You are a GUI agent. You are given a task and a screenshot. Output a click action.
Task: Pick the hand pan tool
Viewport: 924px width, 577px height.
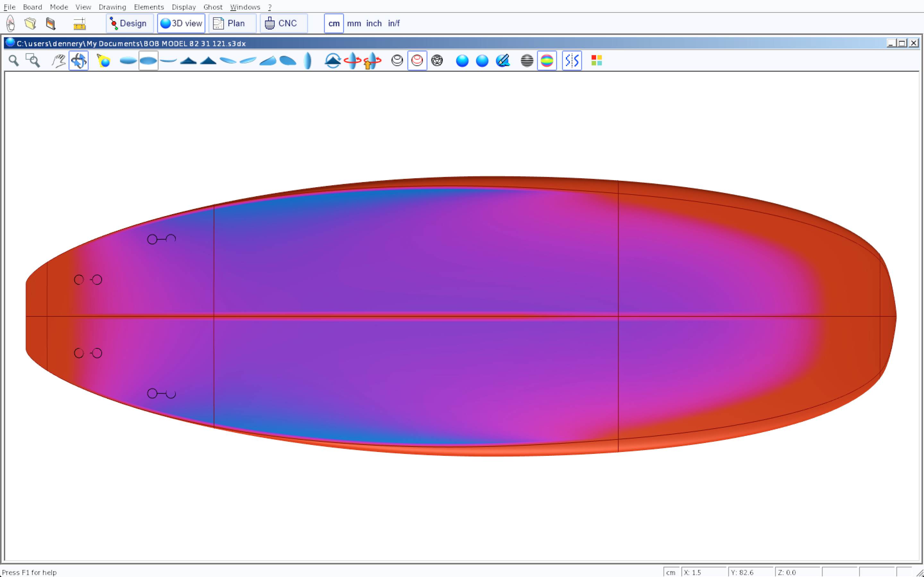tap(58, 61)
